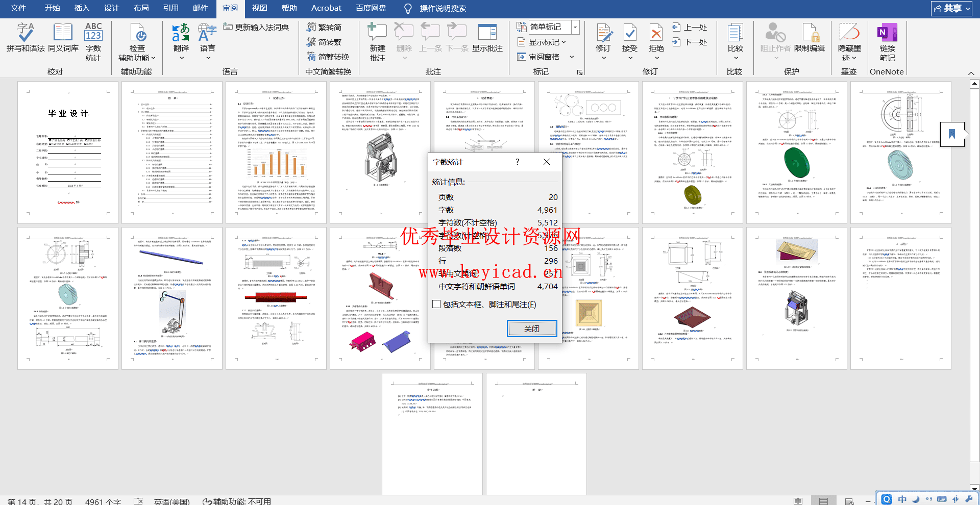Switch to print layout view icon
The width and height of the screenshot is (980, 505).
coord(823,501)
